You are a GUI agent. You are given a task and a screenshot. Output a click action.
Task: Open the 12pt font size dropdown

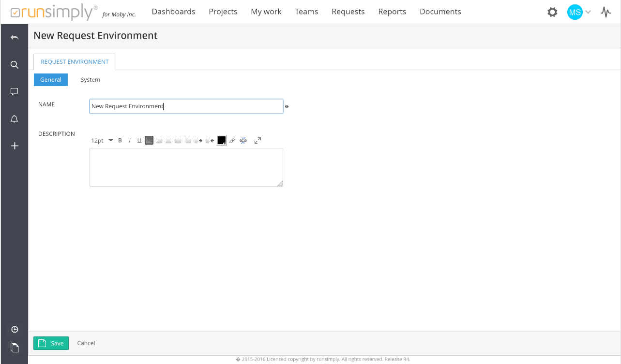(x=102, y=141)
